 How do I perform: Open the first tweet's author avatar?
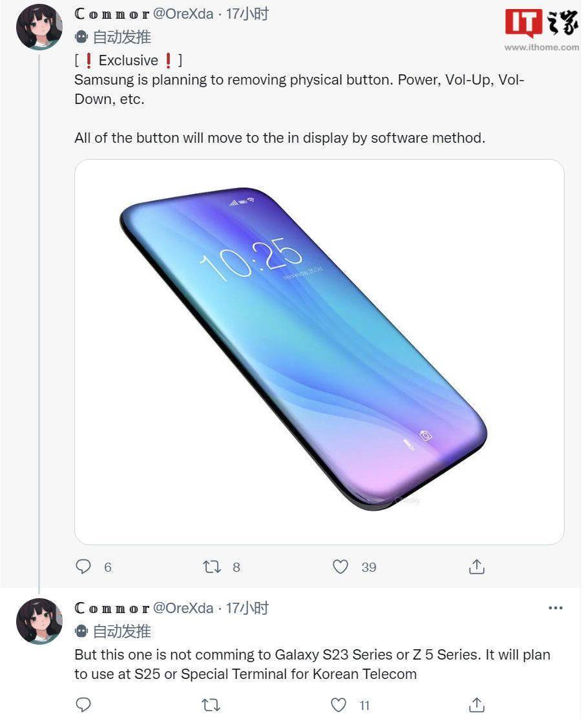click(x=39, y=26)
